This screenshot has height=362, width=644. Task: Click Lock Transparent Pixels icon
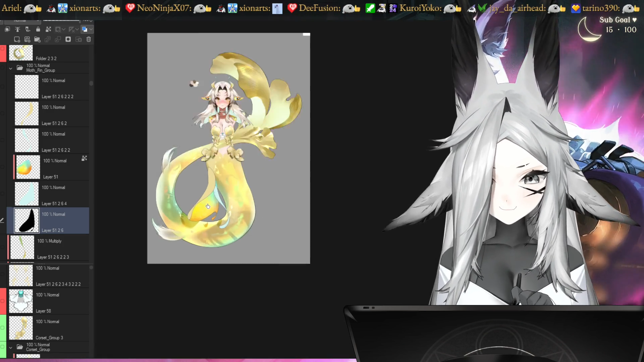pos(48,29)
